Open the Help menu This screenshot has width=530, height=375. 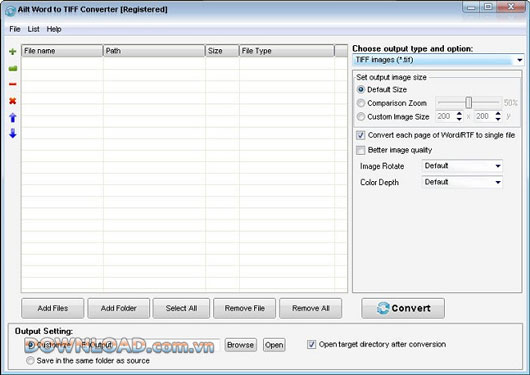[x=54, y=29]
